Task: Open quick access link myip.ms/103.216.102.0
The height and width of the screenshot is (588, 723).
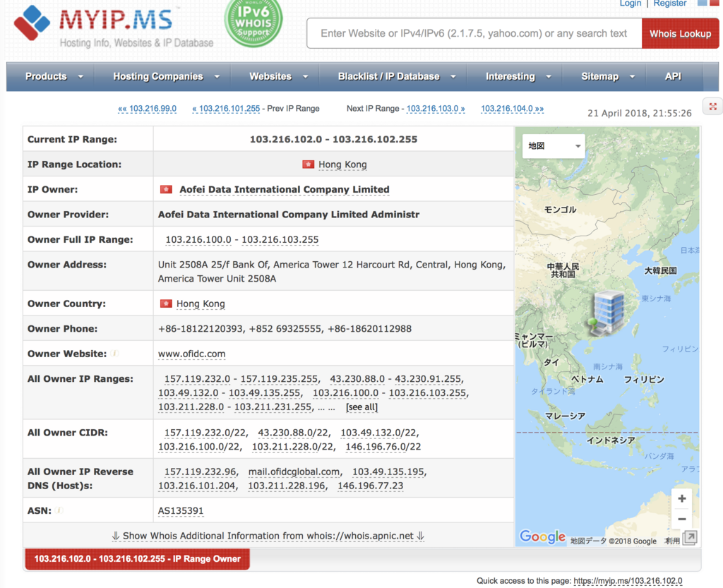Action: [x=628, y=581]
